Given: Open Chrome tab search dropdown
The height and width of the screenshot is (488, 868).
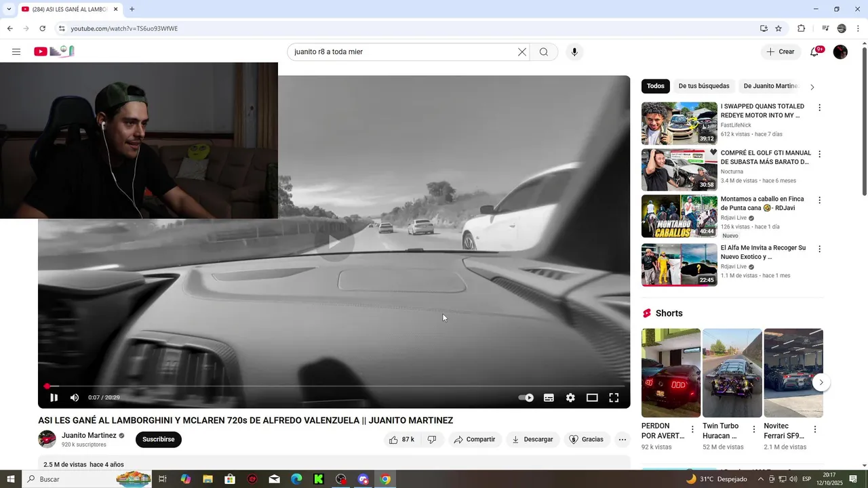Looking at the screenshot, I should pos(9,9).
